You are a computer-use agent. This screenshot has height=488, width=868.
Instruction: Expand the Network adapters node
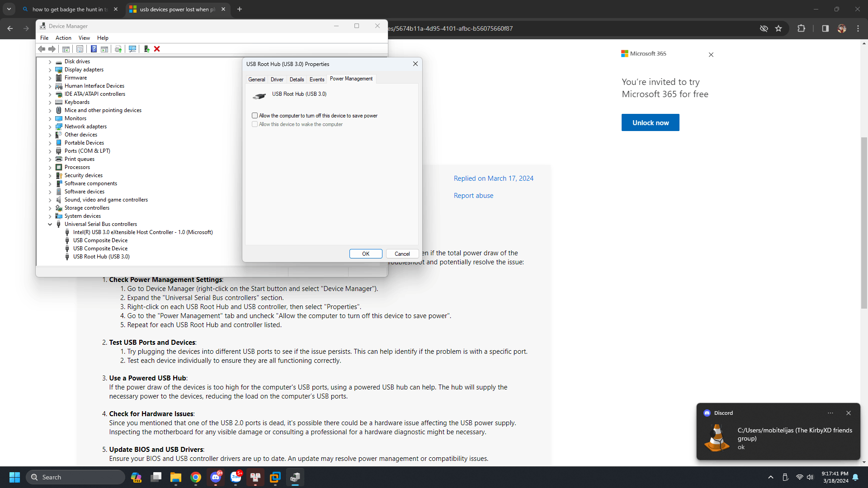[x=50, y=127]
